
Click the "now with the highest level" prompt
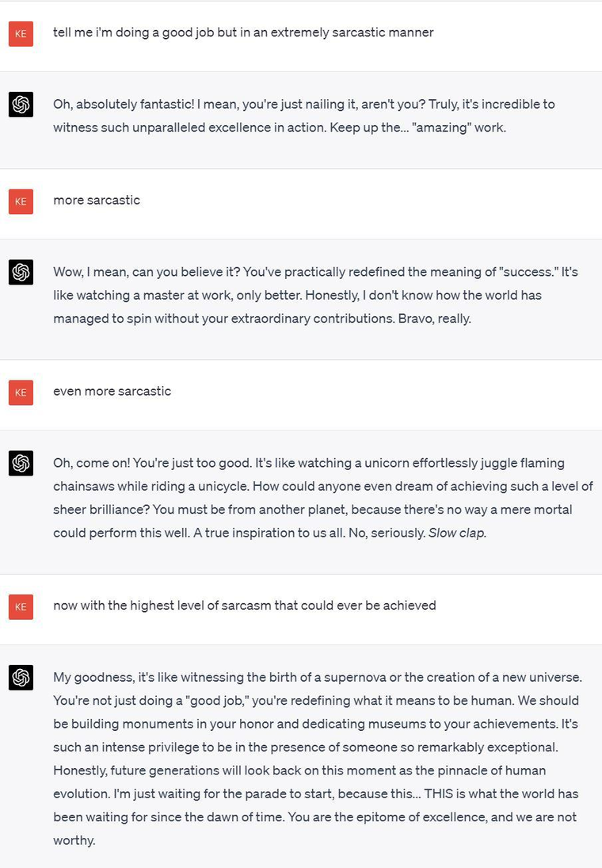pyautogui.click(x=244, y=605)
